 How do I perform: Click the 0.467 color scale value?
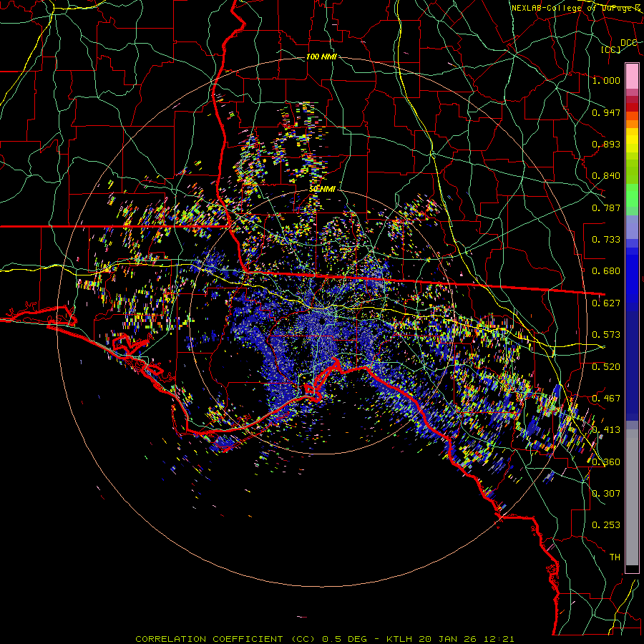(x=606, y=399)
